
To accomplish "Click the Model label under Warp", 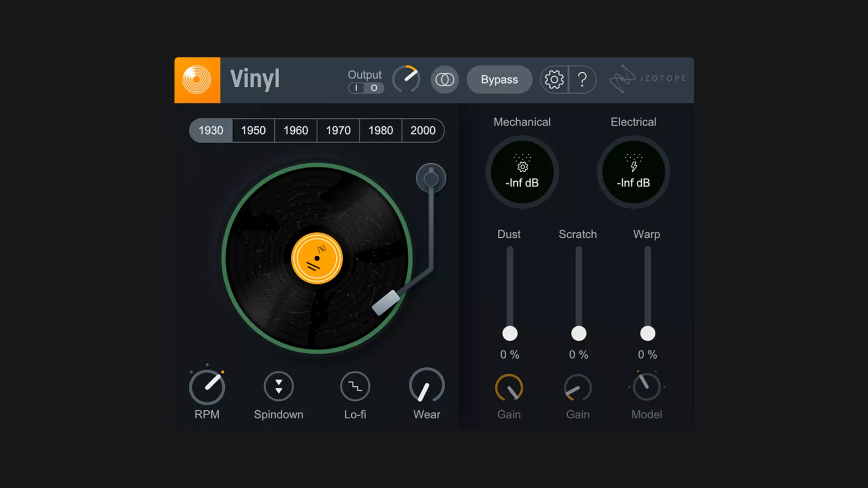I will coord(647,414).
